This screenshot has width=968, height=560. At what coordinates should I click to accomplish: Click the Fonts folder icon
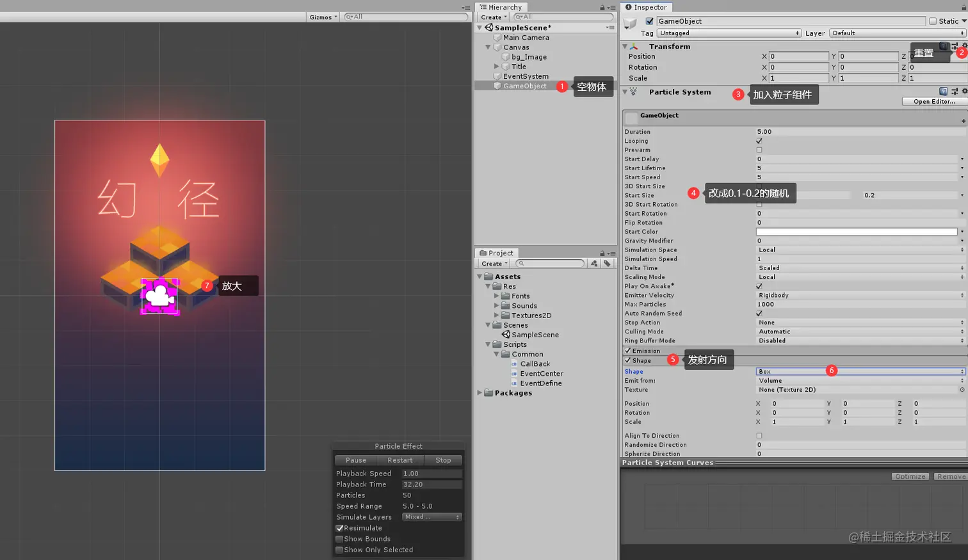pyautogui.click(x=506, y=296)
